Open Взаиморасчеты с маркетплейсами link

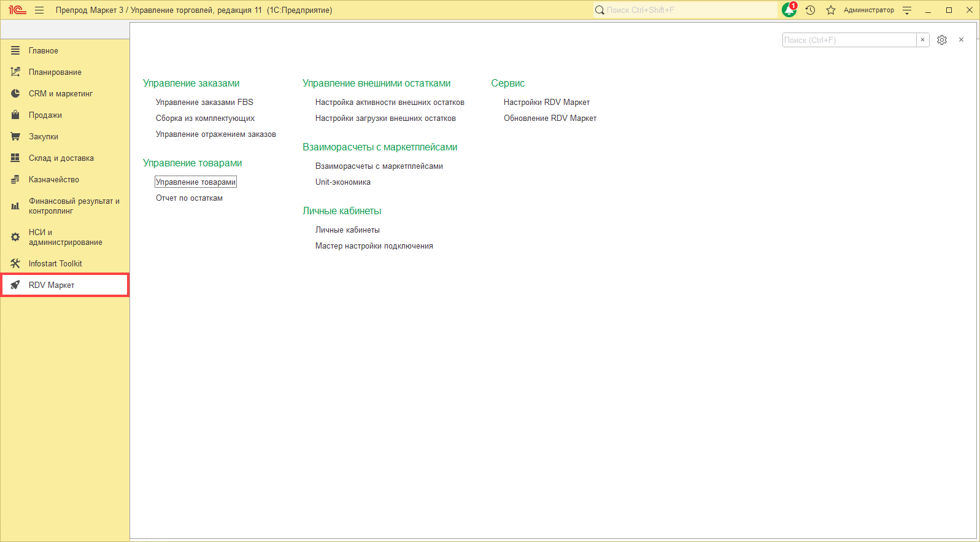(379, 166)
